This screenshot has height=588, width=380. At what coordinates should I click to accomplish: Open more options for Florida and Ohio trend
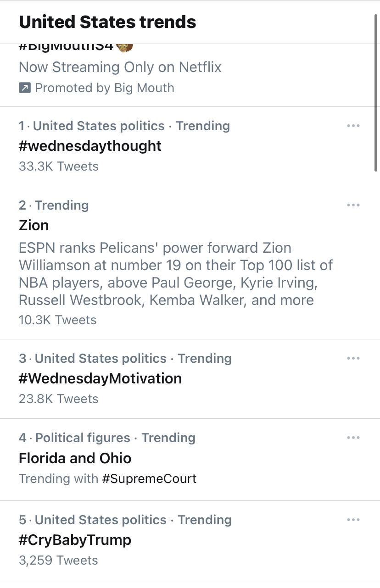coord(353,438)
